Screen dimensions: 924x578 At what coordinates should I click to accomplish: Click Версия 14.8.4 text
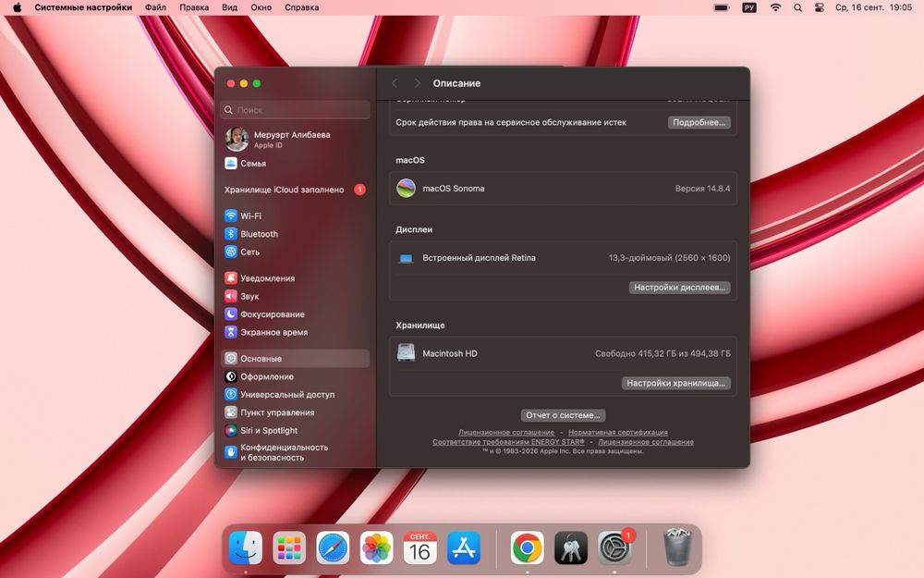pyautogui.click(x=702, y=188)
